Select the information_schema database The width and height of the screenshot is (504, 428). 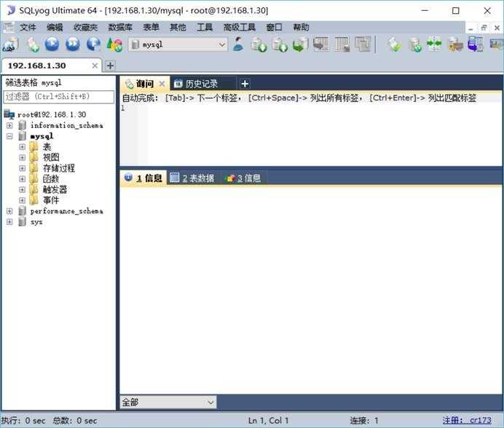click(x=67, y=125)
